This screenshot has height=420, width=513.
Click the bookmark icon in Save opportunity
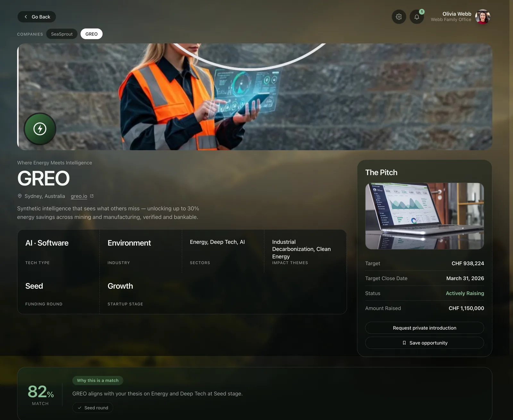click(404, 343)
